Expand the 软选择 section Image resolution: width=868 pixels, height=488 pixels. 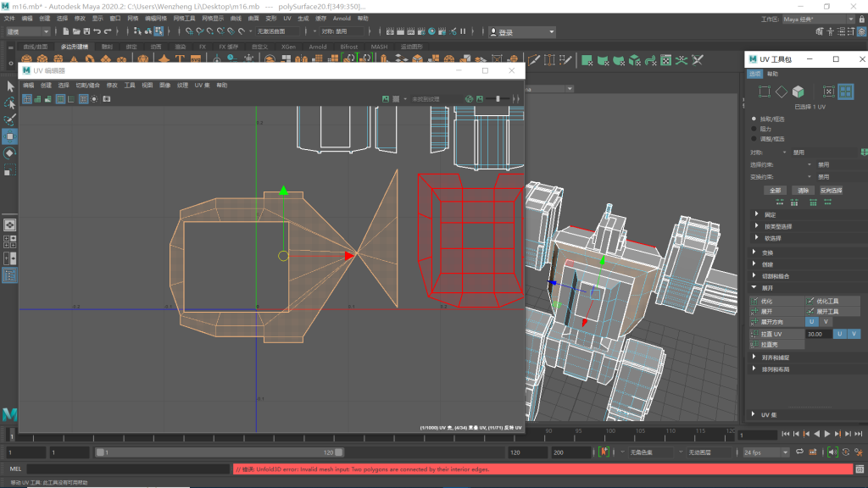(757, 238)
